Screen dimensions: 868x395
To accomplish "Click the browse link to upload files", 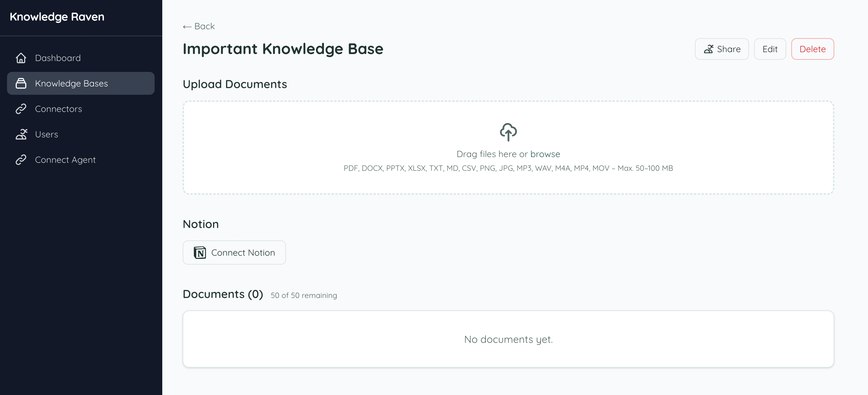I will [545, 154].
